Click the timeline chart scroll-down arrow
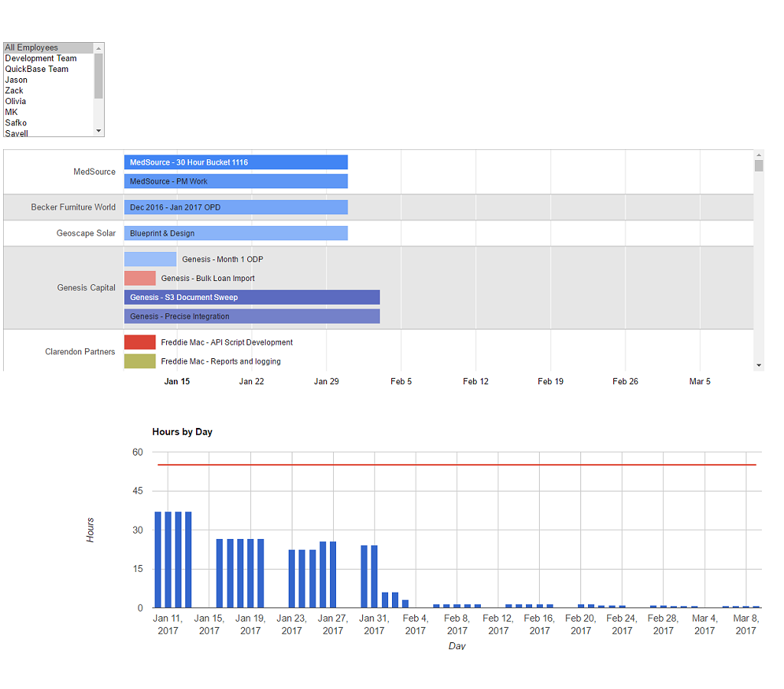The height and width of the screenshot is (689, 784). pos(759,365)
